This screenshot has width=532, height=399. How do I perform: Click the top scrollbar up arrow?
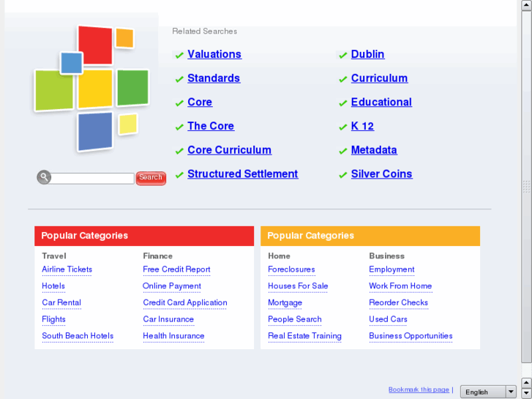[526, 5]
